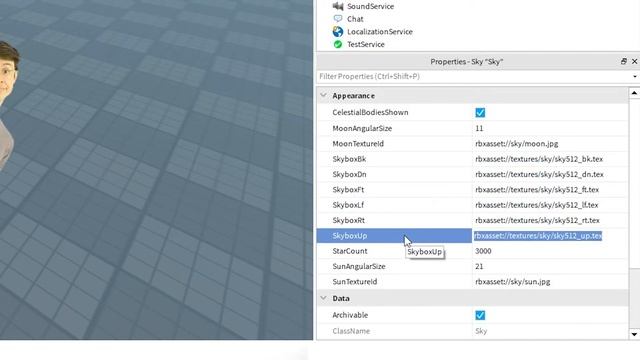Select SoundService in the Explorer tree

(x=370, y=6)
